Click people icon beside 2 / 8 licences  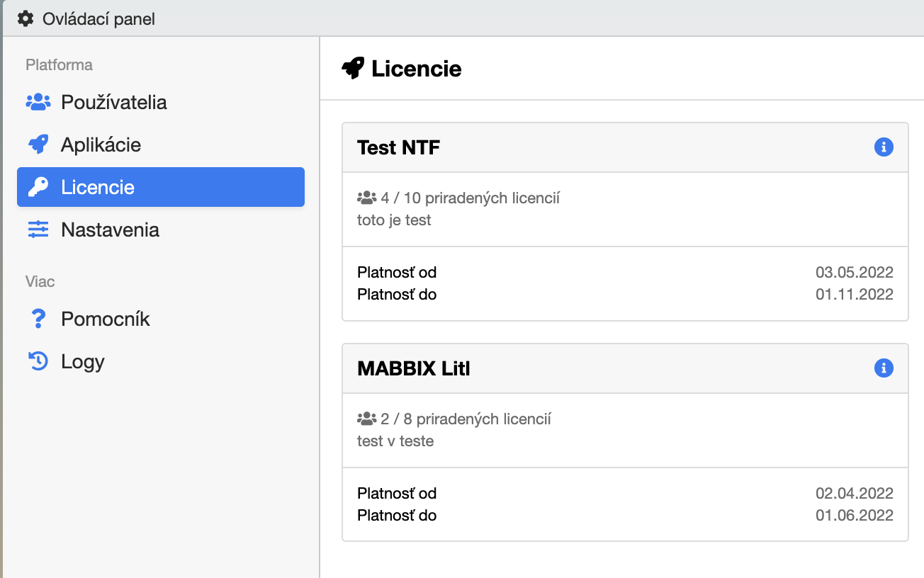pos(366,419)
